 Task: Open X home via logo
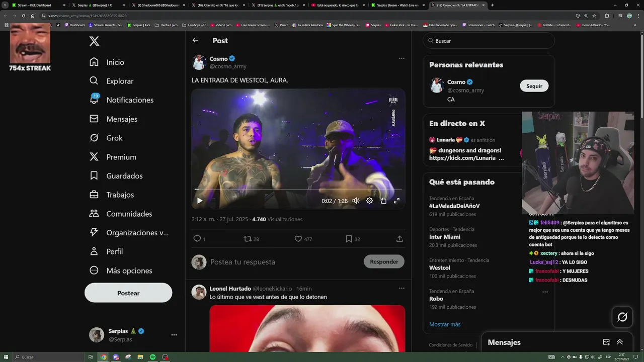pos(94,41)
